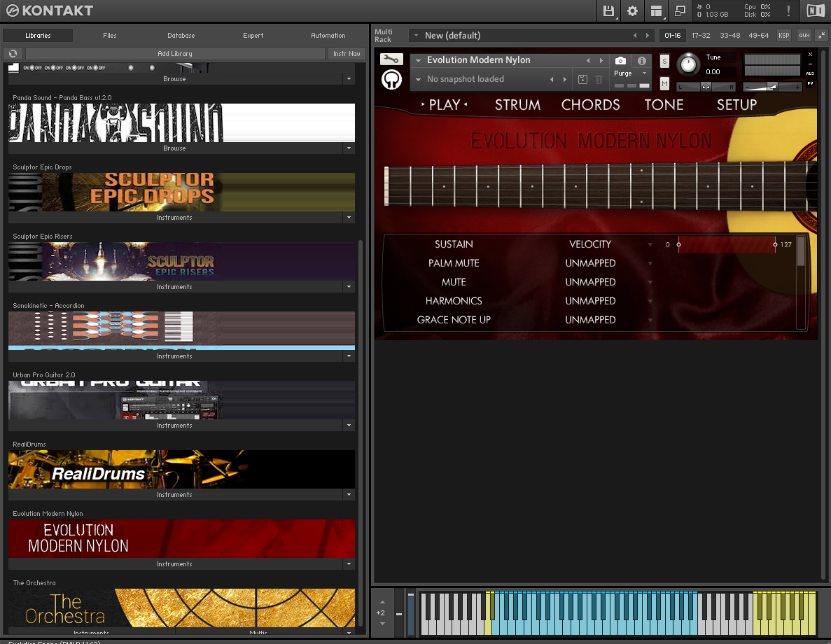Viewport: 831px width, 644px height.
Task: Open the workspace management layout icon
Action: [x=656, y=10]
